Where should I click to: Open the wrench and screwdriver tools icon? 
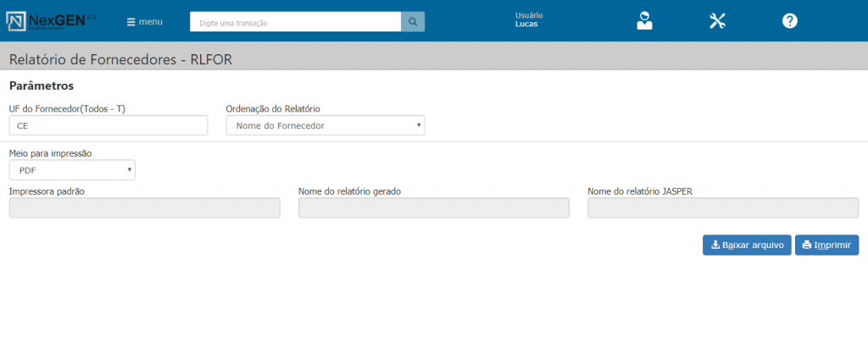tap(718, 21)
